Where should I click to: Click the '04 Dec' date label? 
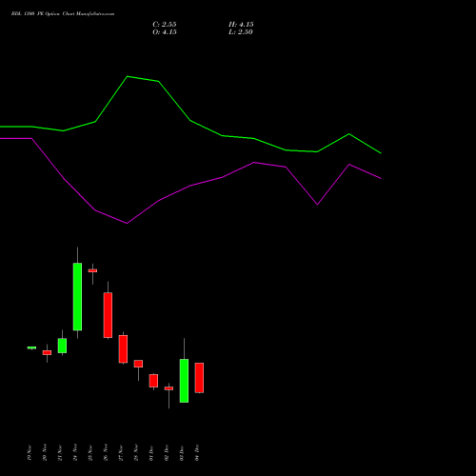[197, 452]
